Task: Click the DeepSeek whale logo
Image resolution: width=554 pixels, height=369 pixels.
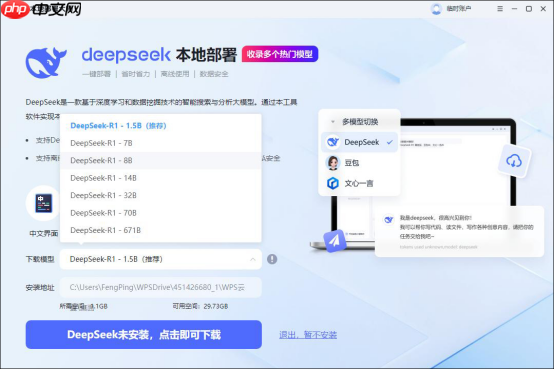Action: pyautogui.click(x=46, y=63)
